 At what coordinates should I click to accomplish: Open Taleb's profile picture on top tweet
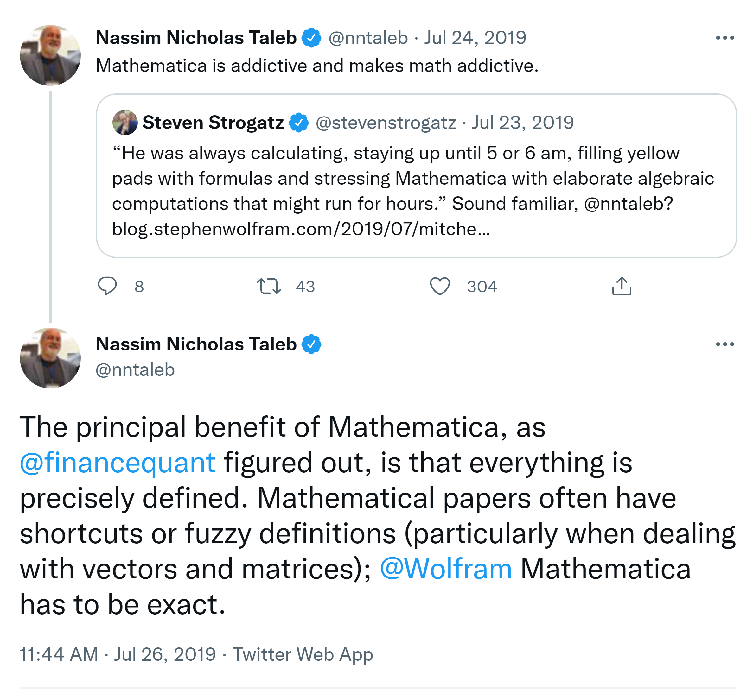click(x=50, y=55)
